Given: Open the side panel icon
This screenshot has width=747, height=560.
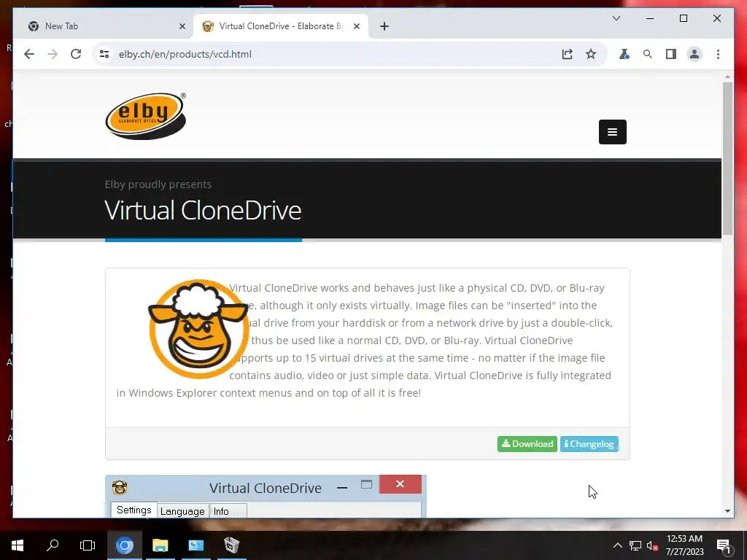Looking at the screenshot, I should pos(671,54).
